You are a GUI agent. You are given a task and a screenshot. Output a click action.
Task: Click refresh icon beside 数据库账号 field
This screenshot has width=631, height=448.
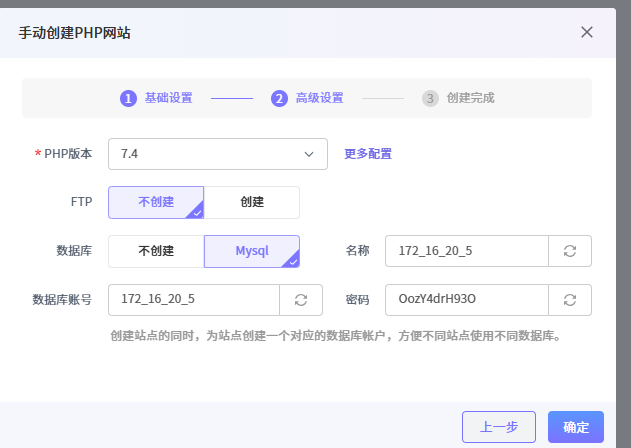300,300
